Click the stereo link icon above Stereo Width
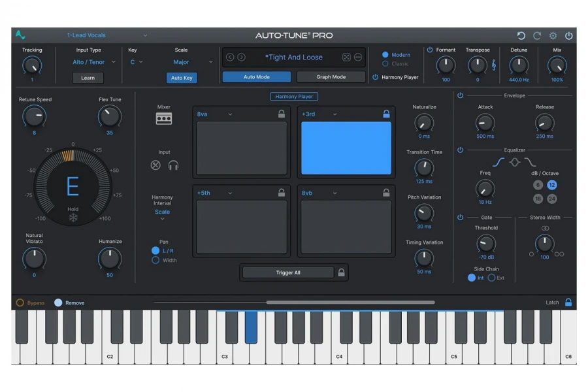588x392 pixels. pyautogui.click(x=545, y=228)
